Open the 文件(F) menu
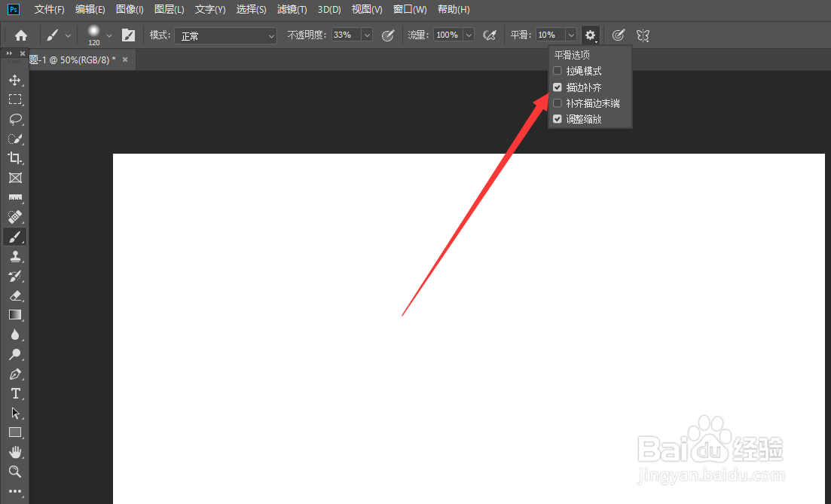 (49, 10)
